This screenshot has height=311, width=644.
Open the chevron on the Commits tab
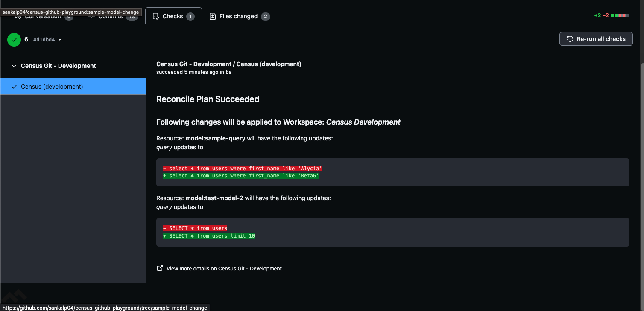[x=91, y=16]
